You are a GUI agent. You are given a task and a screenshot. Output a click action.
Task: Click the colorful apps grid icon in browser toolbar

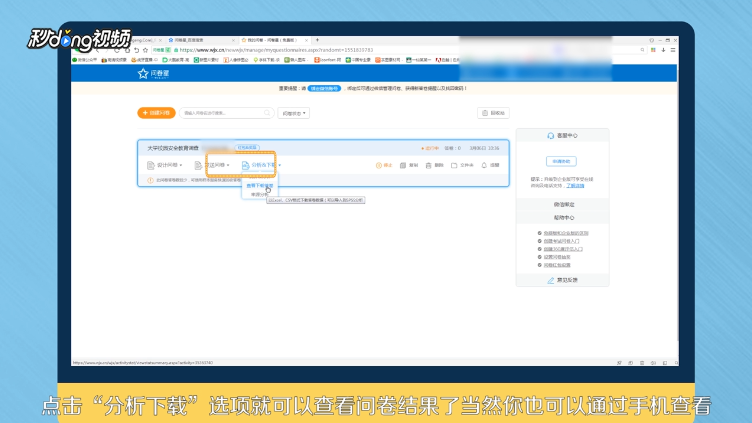point(653,50)
